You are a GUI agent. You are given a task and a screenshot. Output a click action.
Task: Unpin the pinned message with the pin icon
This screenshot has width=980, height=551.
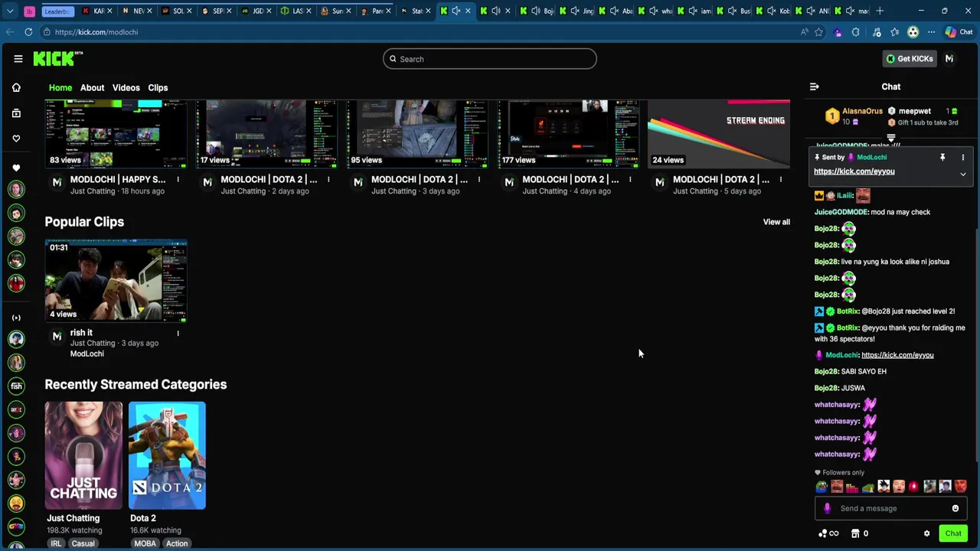(942, 157)
